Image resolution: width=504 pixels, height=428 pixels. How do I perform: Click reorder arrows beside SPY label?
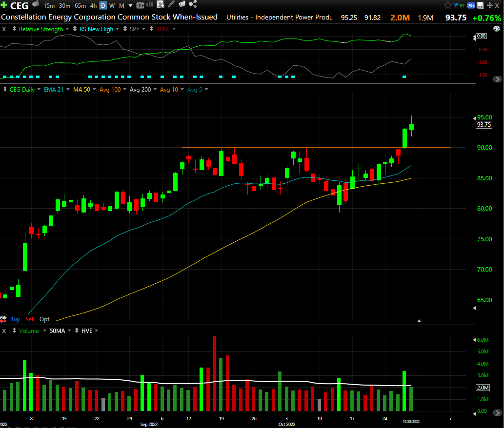coord(125,29)
